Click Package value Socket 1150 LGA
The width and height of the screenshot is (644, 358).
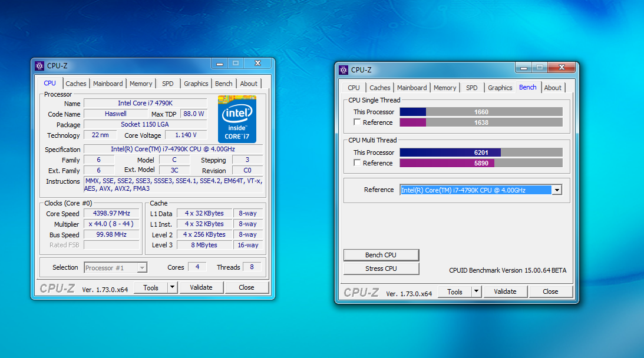[145, 124]
